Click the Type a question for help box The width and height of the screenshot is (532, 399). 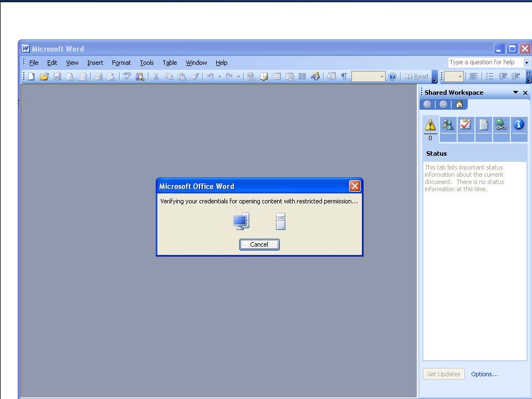coord(485,63)
